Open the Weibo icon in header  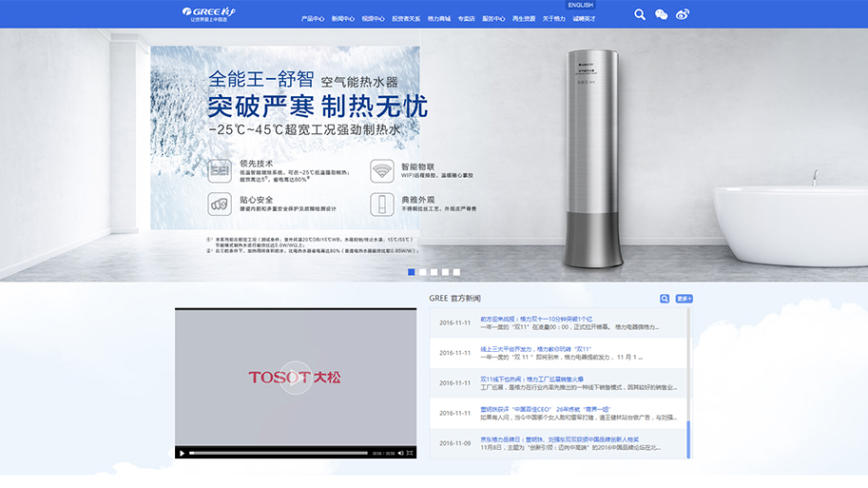[x=683, y=15]
